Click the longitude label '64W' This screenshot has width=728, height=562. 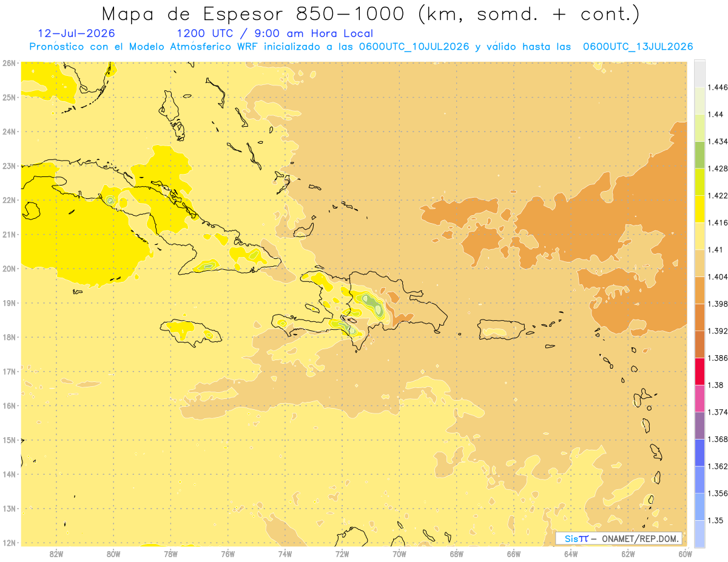[x=571, y=554]
